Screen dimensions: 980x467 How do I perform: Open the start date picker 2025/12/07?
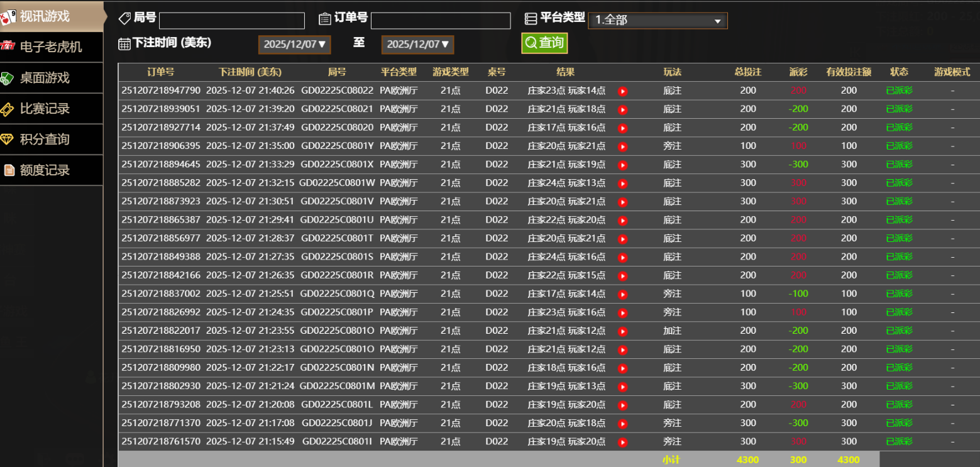294,45
